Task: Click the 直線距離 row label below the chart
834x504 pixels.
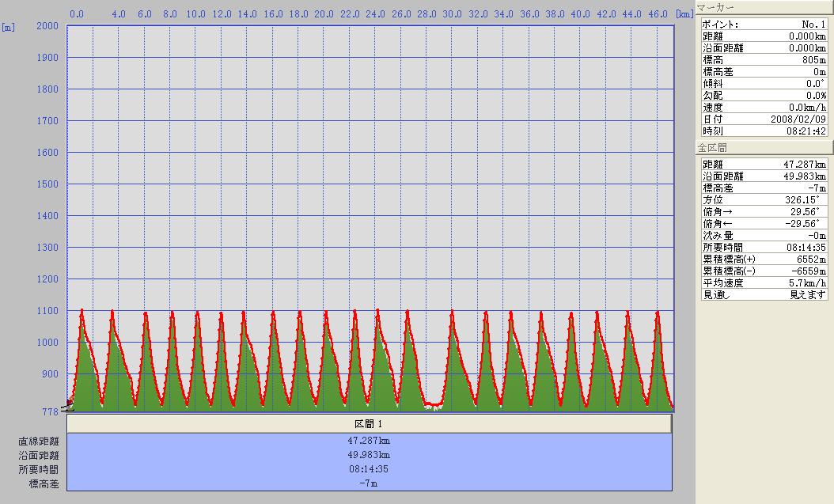Action: pos(39,441)
